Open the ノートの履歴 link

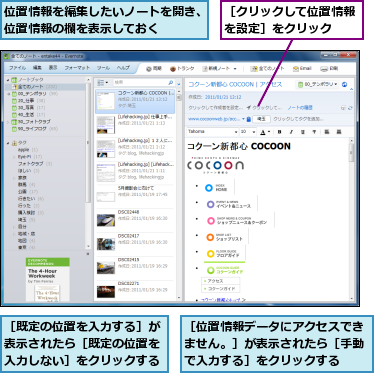(300, 108)
